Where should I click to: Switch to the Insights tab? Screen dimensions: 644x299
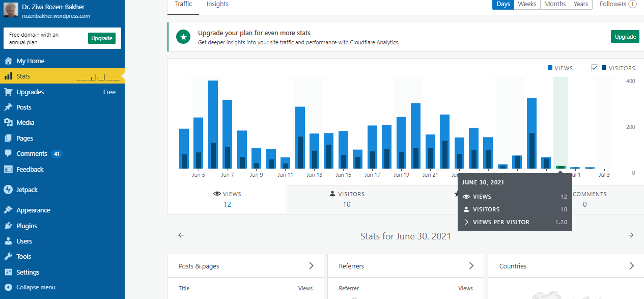pyautogui.click(x=217, y=4)
